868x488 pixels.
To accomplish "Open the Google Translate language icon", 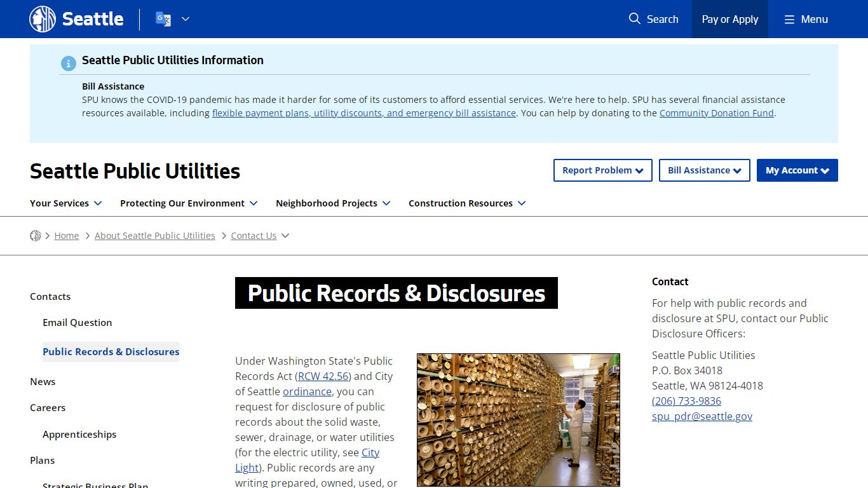I will point(163,19).
